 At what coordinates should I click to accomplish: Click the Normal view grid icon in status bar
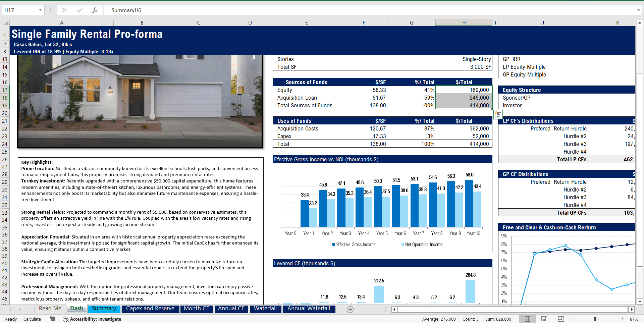tap(528, 319)
